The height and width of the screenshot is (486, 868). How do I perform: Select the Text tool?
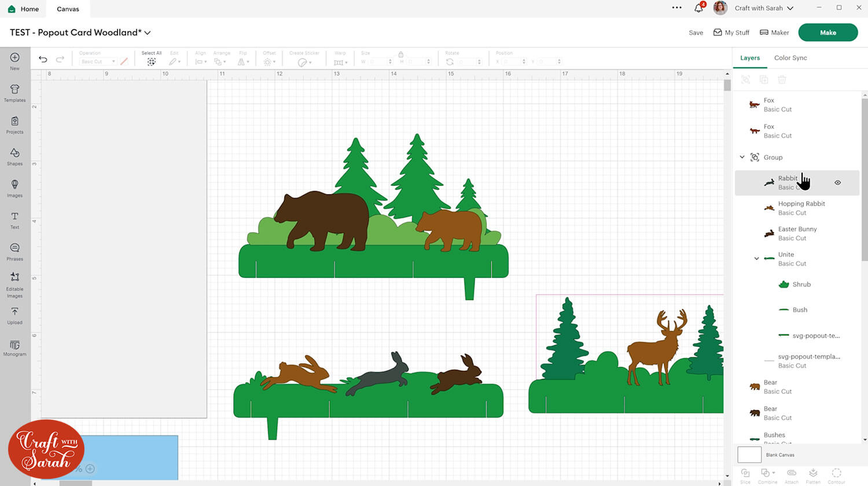click(x=14, y=220)
